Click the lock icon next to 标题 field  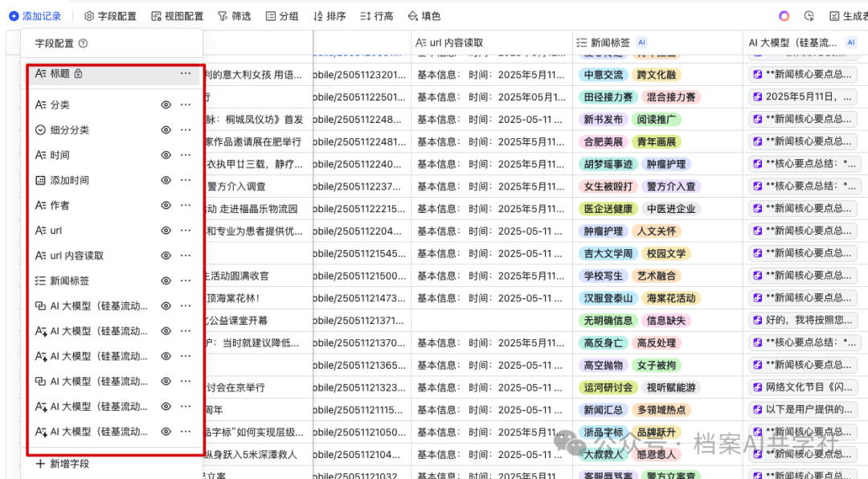click(78, 73)
